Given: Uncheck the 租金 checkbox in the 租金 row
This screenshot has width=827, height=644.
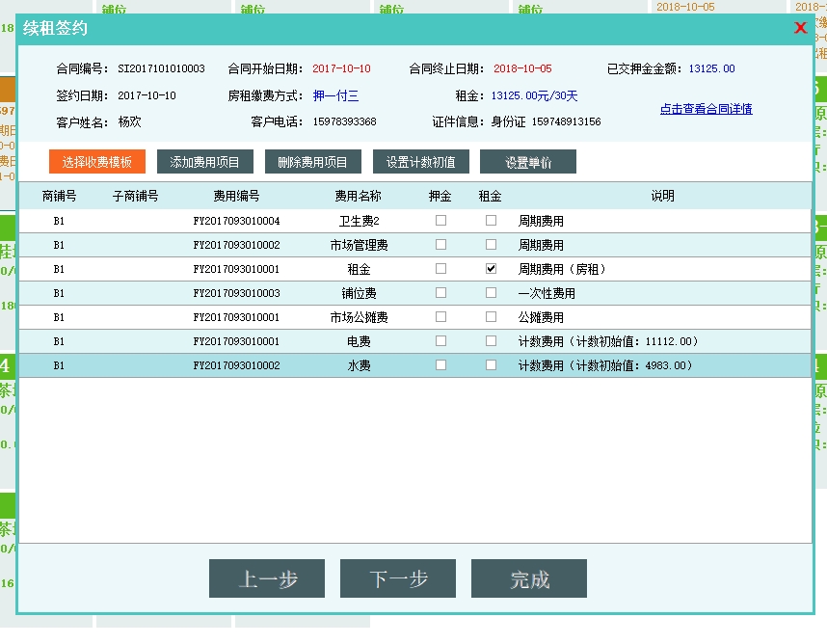Looking at the screenshot, I should [491, 269].
